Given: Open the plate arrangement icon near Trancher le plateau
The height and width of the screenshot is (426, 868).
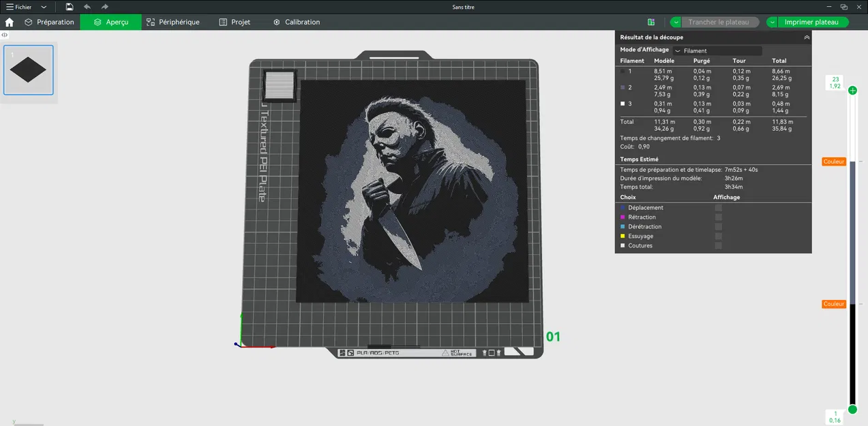Looking at the screenshot, I should tap(651, 22).
